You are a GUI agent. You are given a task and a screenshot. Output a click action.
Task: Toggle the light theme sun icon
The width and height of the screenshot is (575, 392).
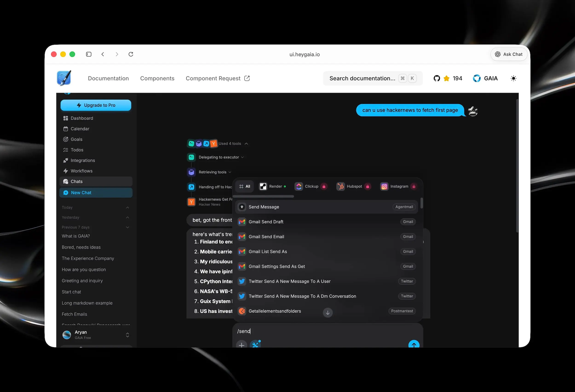513,78
